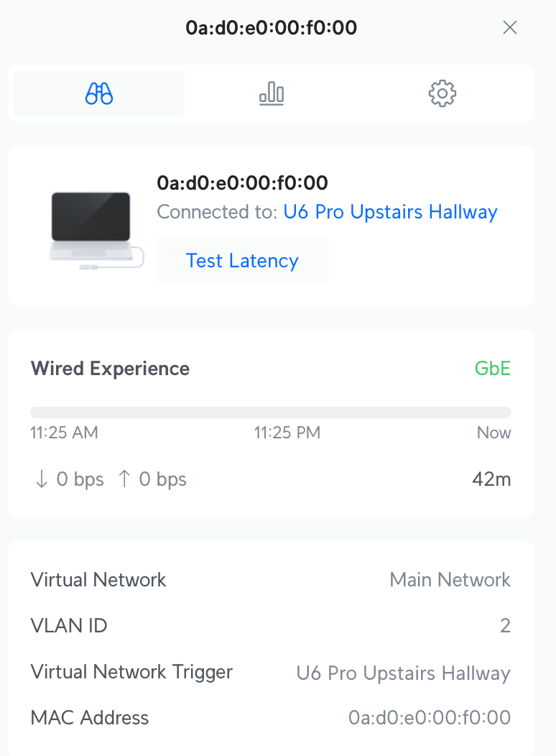Click the laptop device image
Viewport: 556px width, 756px height.
tap(91, 227)
